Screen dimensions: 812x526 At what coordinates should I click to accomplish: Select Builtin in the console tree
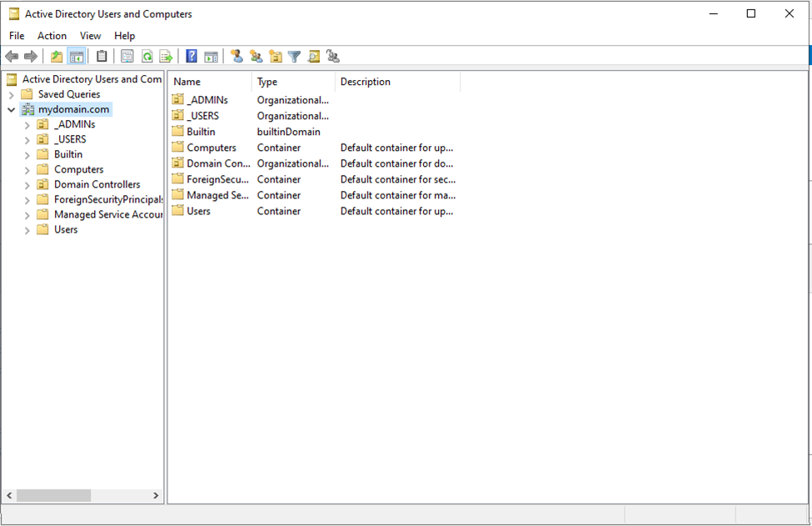(68, 154)
